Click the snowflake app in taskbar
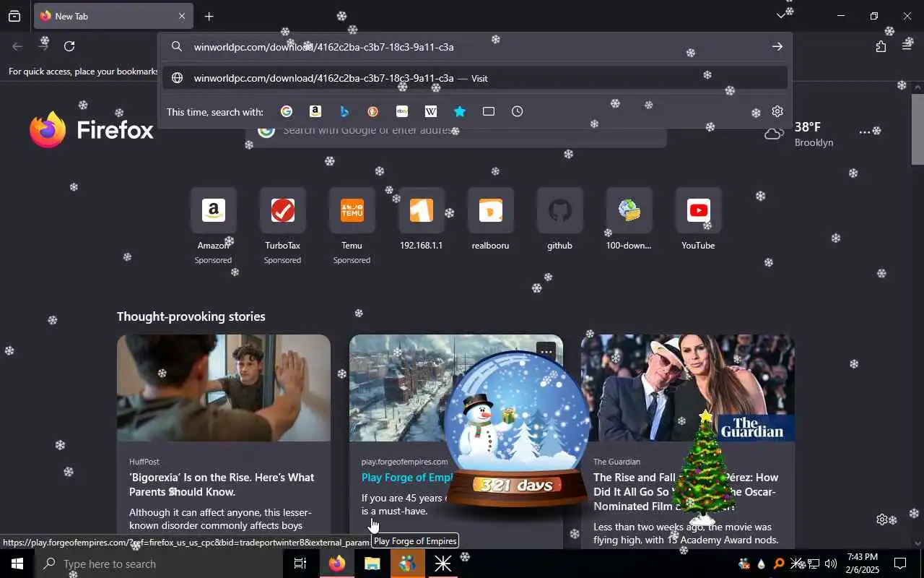 (443, 564)
